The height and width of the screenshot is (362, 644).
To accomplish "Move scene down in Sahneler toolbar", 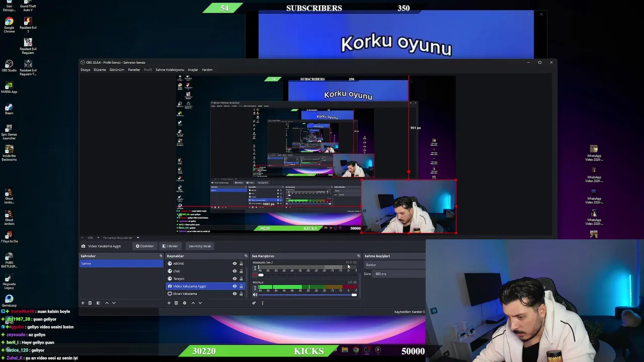I will (114, 303).
